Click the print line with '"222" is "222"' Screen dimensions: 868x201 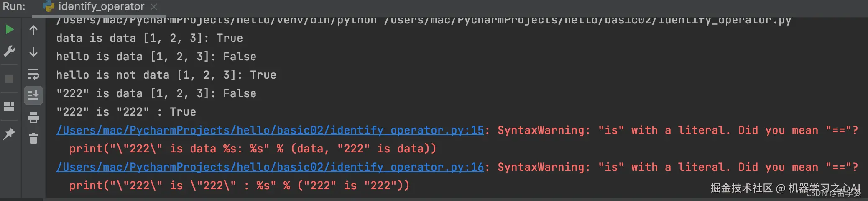tap(240, 186)
